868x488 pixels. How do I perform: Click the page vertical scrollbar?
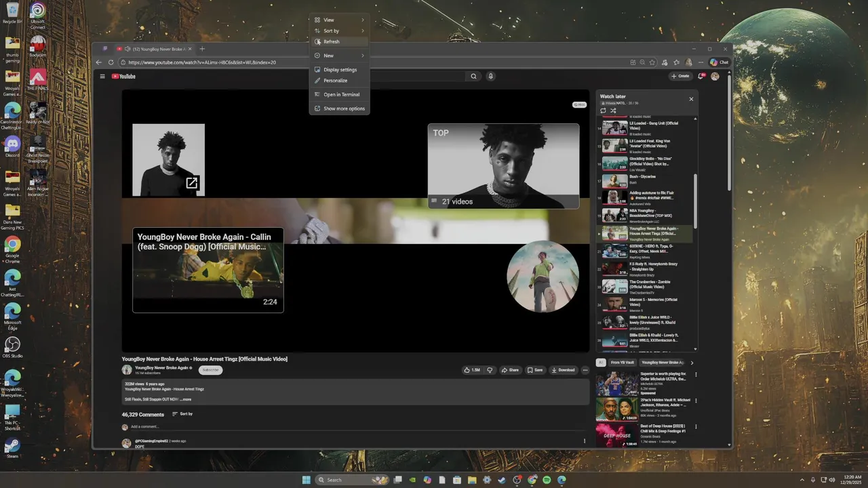(x=730, y=132)
